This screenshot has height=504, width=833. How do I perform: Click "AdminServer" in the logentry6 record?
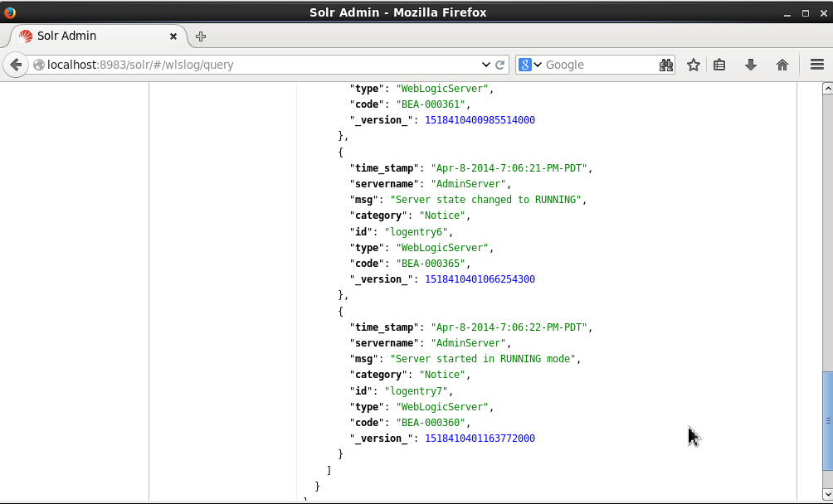tap(469, 183)
